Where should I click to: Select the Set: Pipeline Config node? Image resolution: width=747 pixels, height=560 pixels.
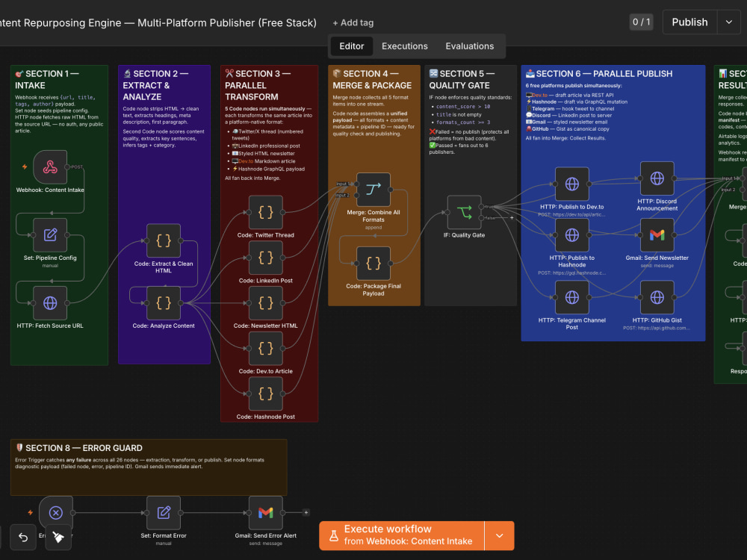point(50,234)
